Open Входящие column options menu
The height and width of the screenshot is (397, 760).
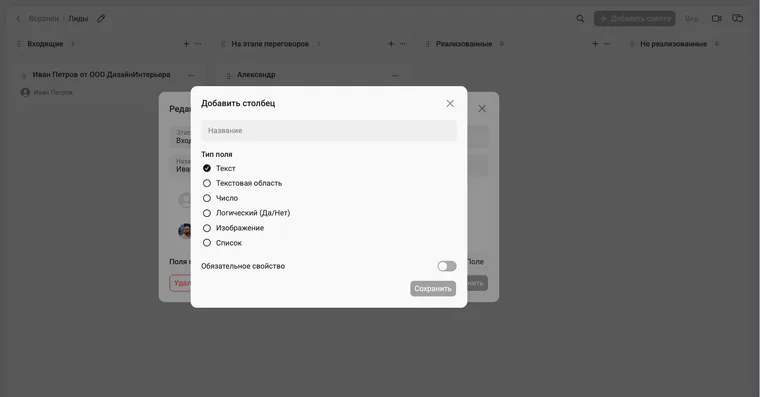[198, 44]
